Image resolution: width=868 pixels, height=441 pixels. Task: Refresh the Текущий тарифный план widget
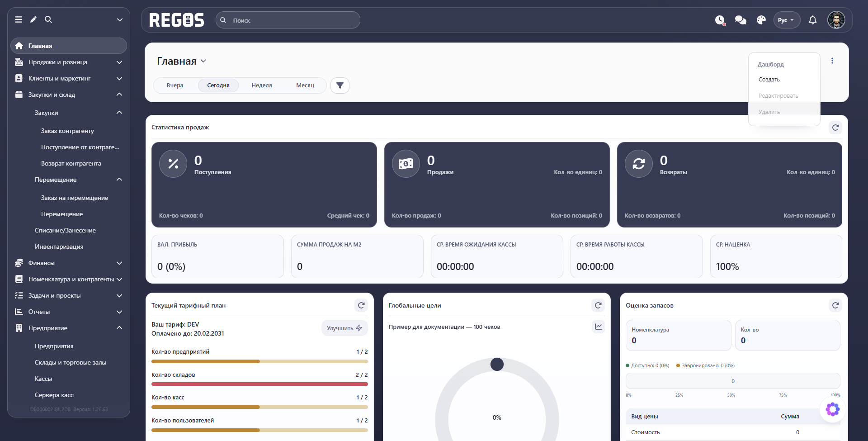361,305
